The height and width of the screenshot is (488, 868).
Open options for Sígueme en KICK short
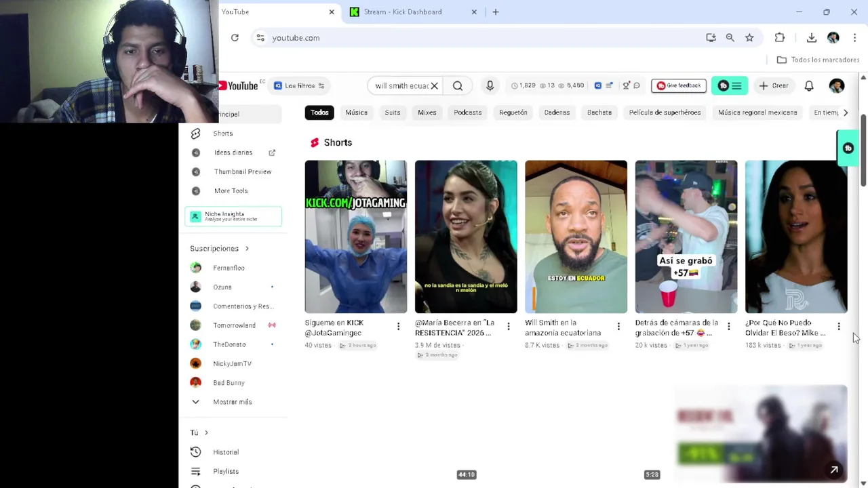coord(398,327)
